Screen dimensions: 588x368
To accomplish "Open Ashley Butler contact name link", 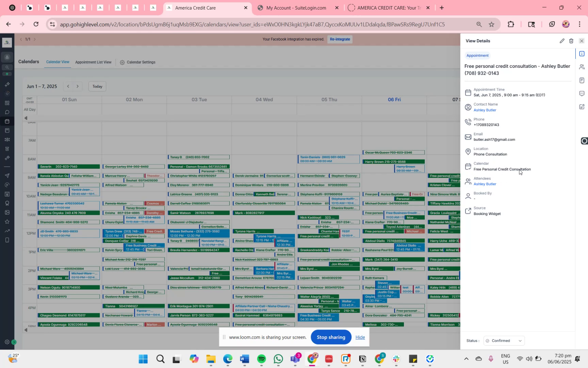I will tap(485, 110).
